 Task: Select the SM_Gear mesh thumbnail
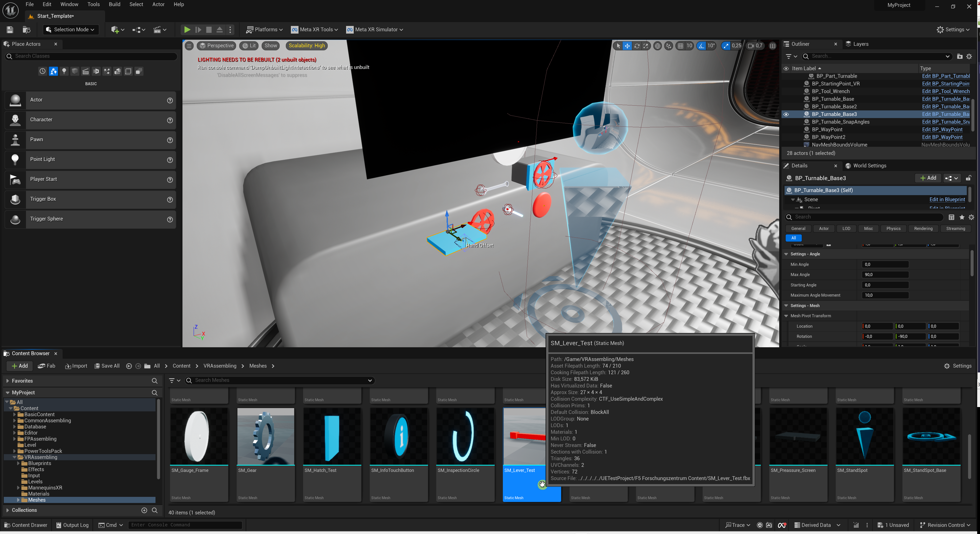(x=265, y=437)
